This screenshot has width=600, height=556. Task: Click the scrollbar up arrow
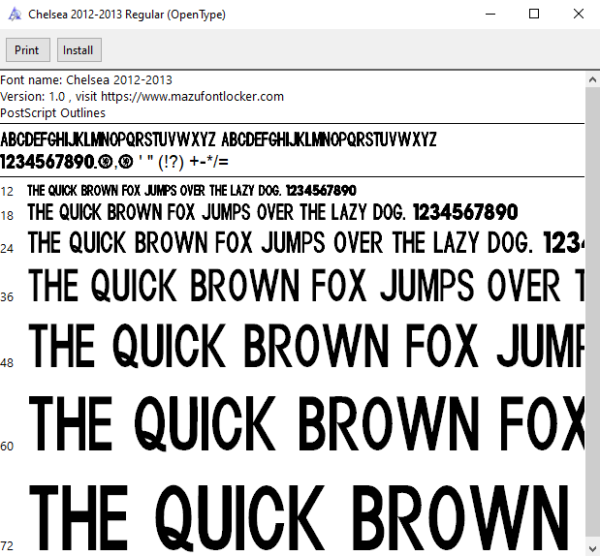pyautogui.click(x=592, y=80)
